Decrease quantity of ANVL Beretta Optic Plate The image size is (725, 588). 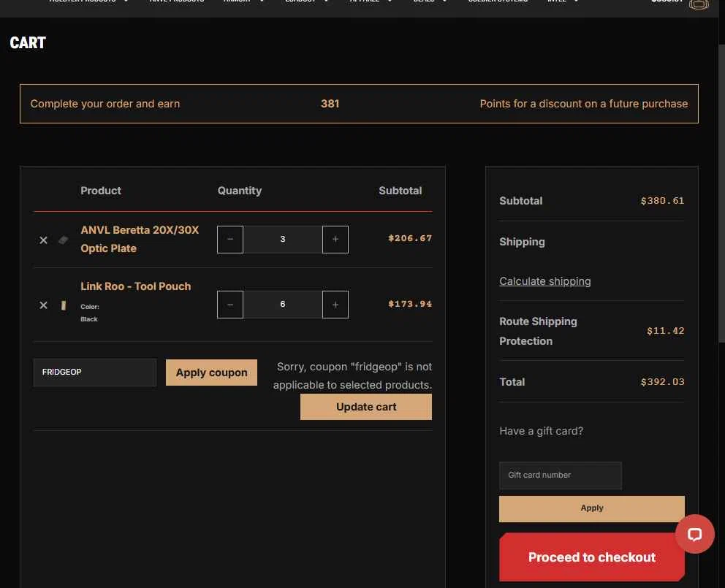tap(229, 240)
